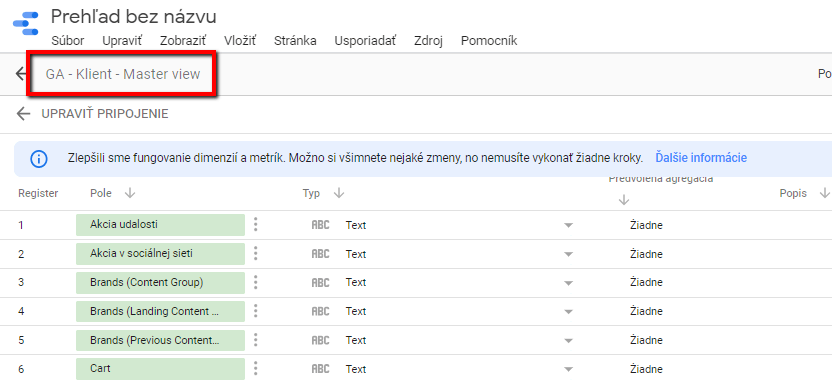Click Žiadne aggregation in Brands (Content Group) row
832x381 pixels.
tap(646, 283)
